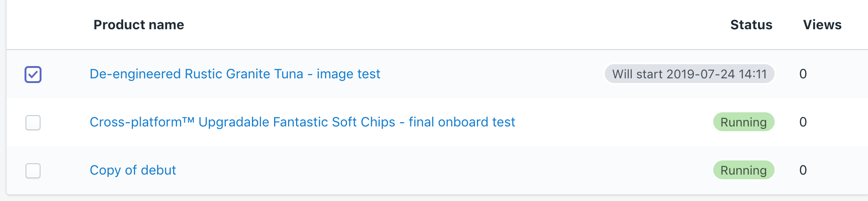
Task: Click the Product name column header
Action: (139, 25)
